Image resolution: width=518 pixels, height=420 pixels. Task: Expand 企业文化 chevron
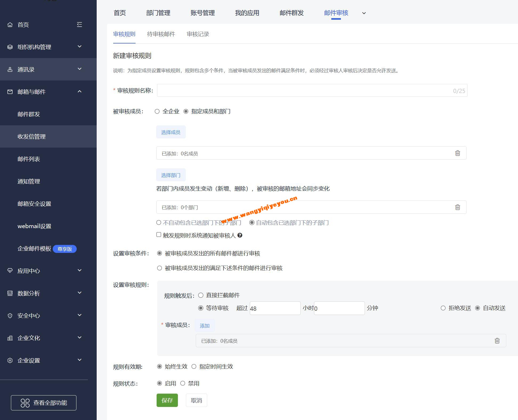coord(79,337)
